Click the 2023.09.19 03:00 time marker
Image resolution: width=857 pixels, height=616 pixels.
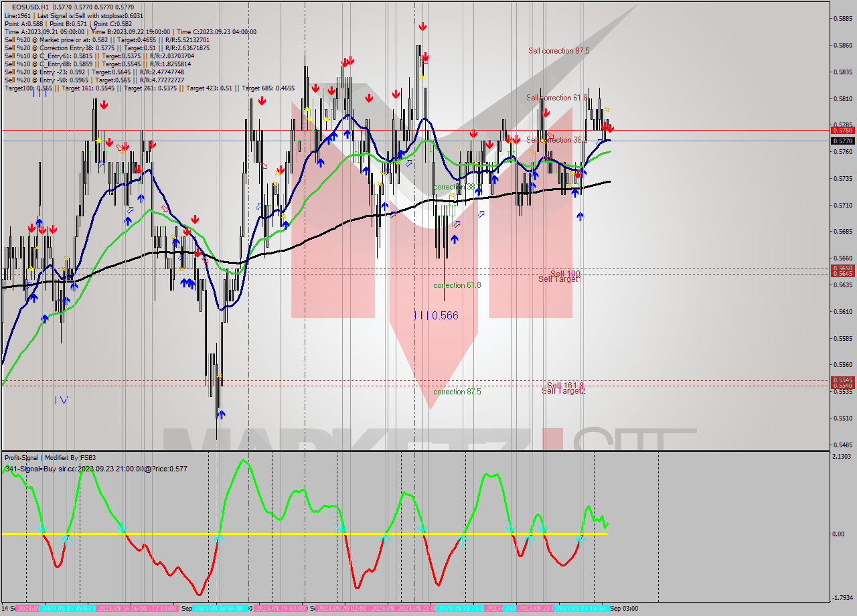click(x=281, y=609)
